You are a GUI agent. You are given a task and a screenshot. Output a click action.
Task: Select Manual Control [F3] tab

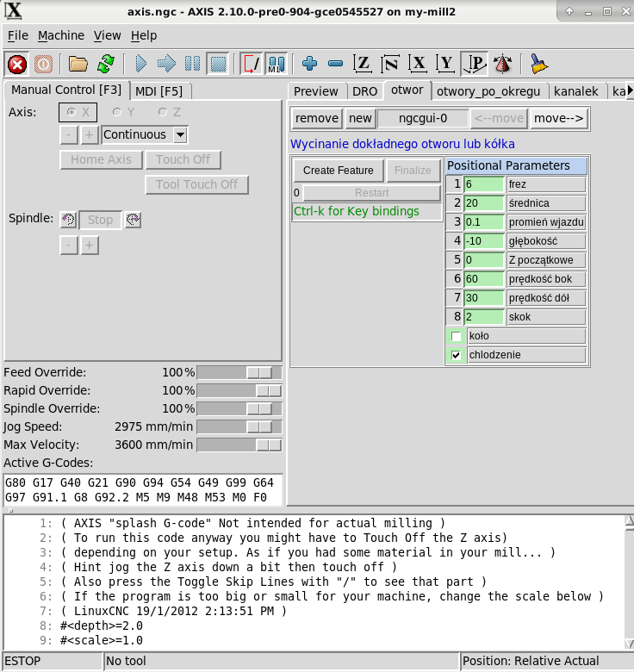(x=66, y=90)
